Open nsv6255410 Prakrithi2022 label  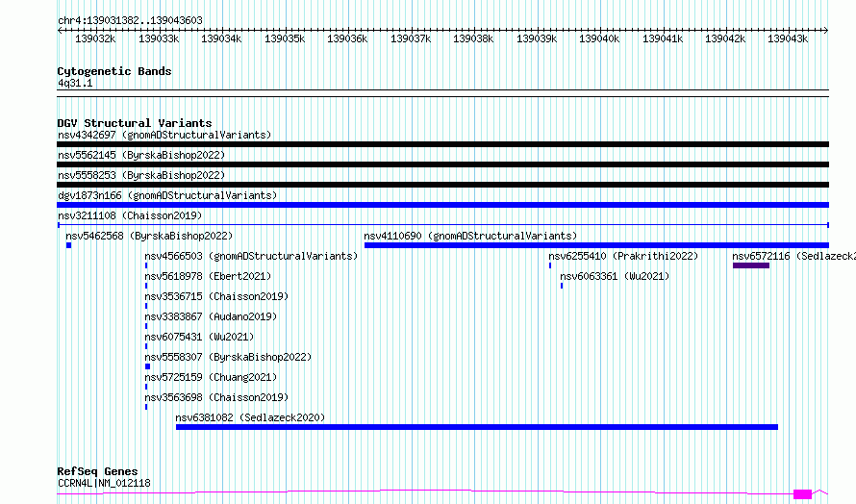(623, 256)
